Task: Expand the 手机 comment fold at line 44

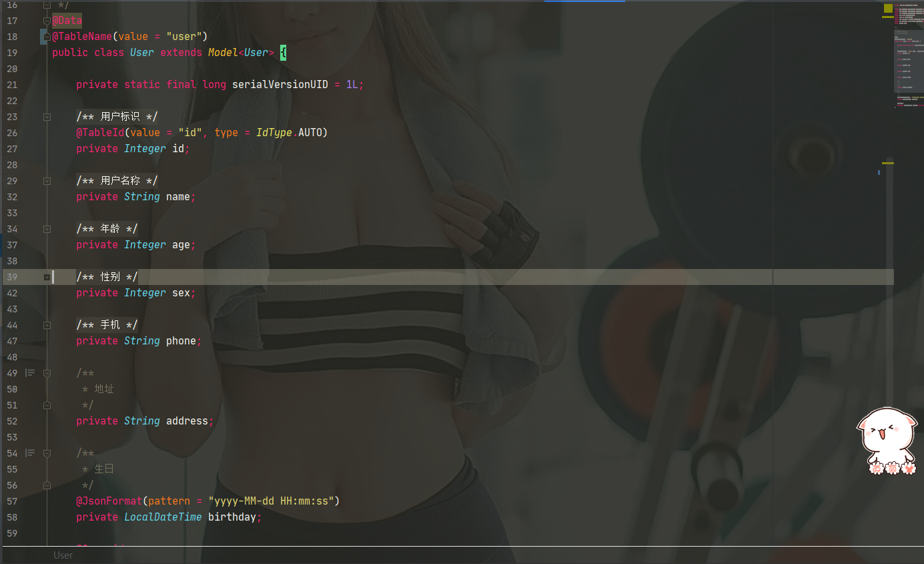Action: pos(47,325)
